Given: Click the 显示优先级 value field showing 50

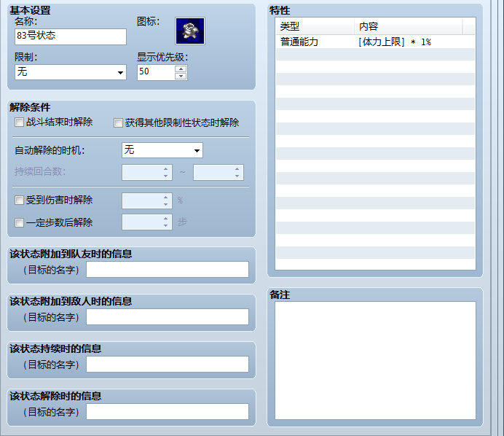Looking at the screenshot, I should [156, 72].
